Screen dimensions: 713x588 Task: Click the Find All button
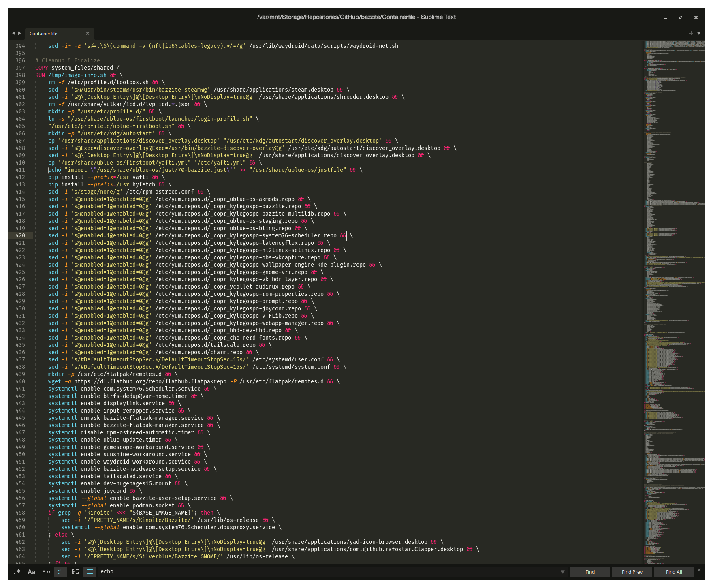tap(674, 572)
